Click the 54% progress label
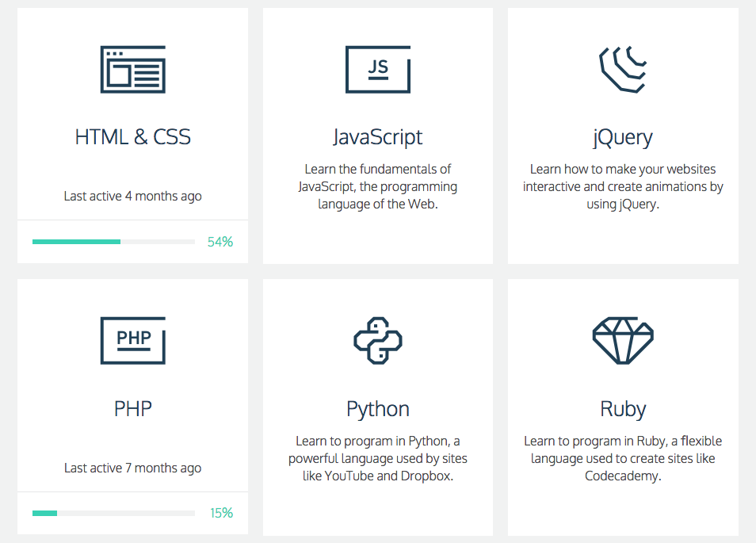The height and width of the screenshot is (543, 756). click(220, 242)
